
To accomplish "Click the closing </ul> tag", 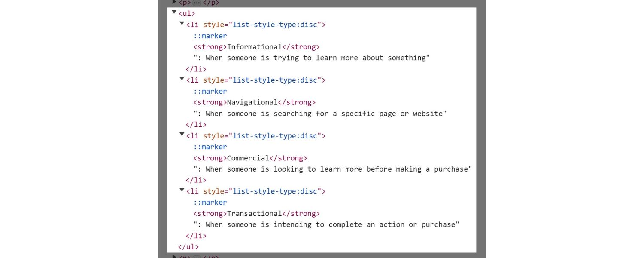I will (188, 247).
